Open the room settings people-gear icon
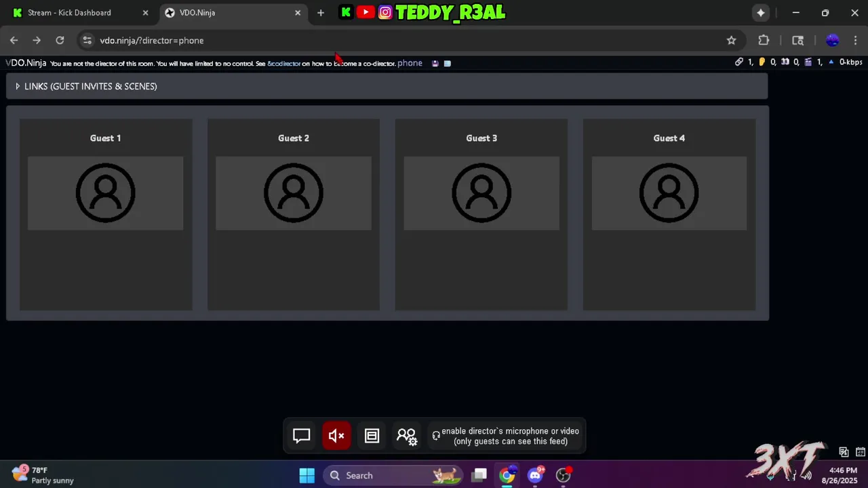This screenshot has width=868, height=488. coord(406,436)
